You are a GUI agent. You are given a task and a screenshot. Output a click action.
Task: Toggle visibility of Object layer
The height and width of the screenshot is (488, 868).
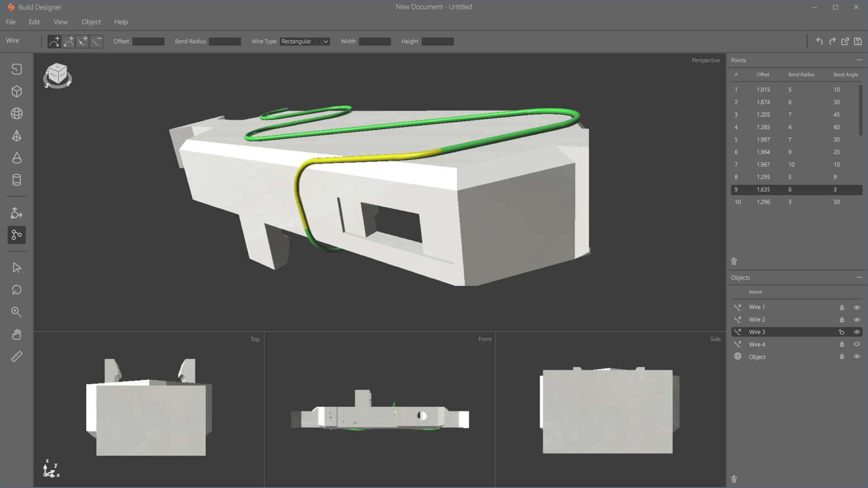[x=857, y=357]
